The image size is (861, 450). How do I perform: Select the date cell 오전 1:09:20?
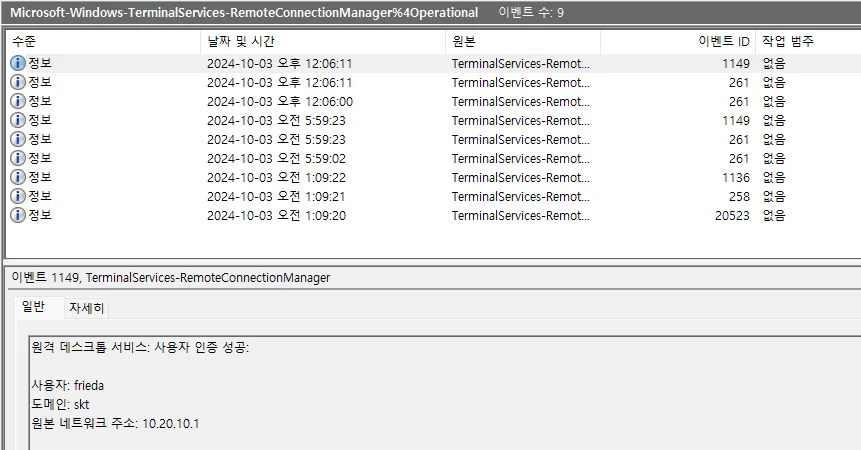point(276,216)
